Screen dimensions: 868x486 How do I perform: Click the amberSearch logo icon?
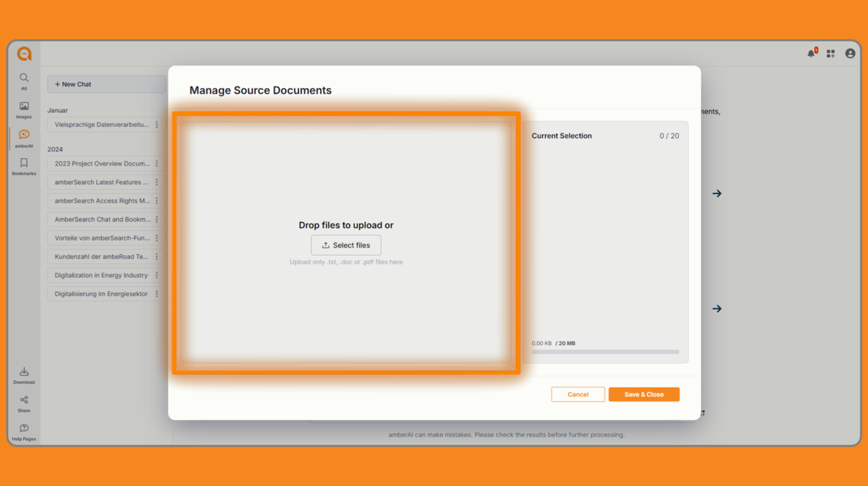point(24,54)
